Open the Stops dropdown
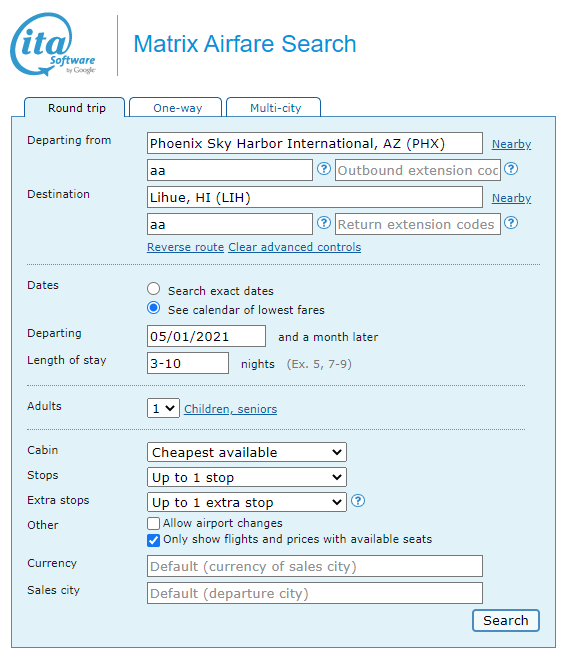Image resolution: width=567 pixels, height=666 pixels. pyautogui.click(x=247, y=477)
